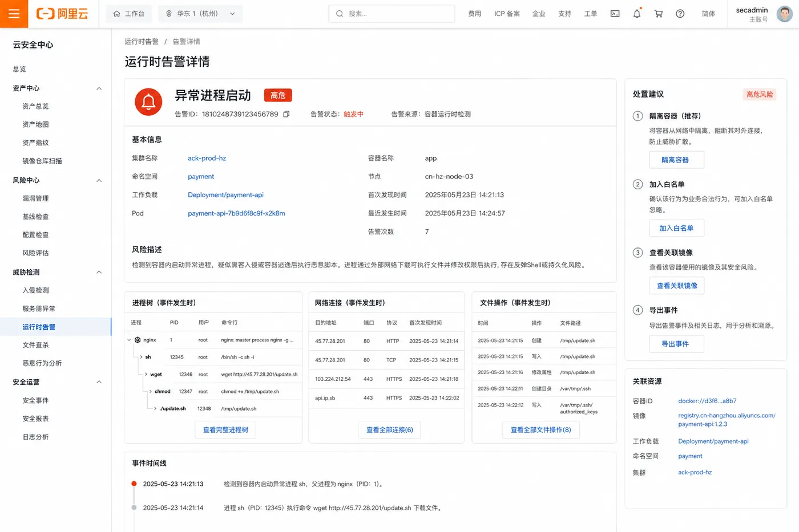Click in the top search field
This screenshot has height=532, width=799.
coord(392,14)
